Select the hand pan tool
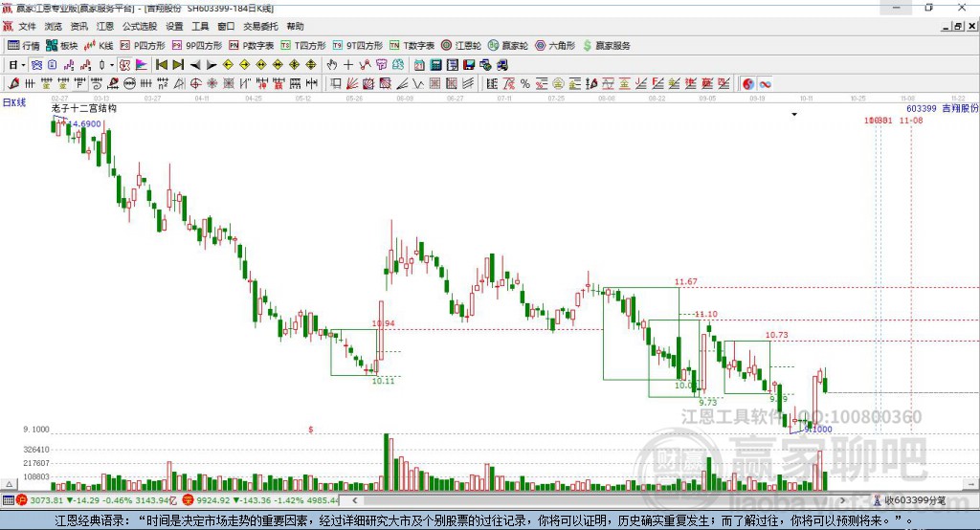 [x=332, y=65]
